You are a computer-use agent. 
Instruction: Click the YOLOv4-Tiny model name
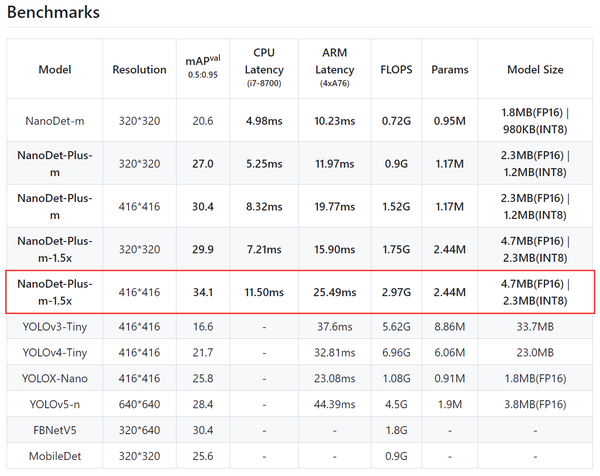click(55, 353)
